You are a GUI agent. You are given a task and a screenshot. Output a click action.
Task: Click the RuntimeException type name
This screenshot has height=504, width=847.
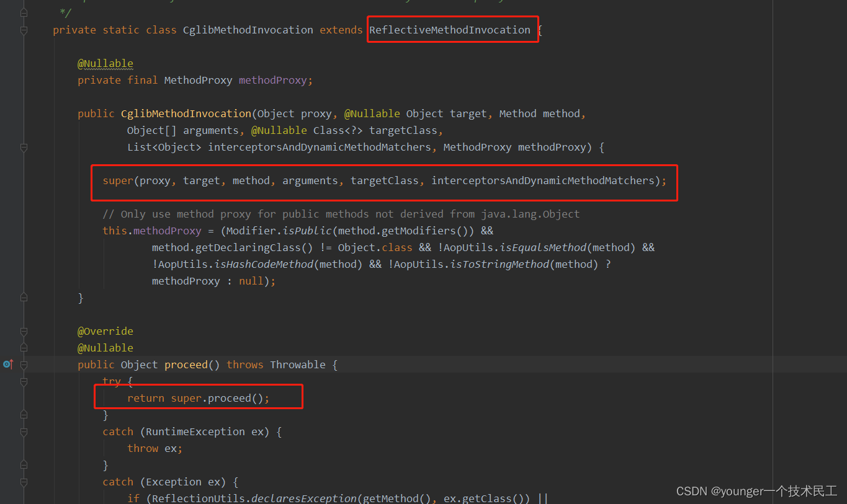(x=195, y=431)
